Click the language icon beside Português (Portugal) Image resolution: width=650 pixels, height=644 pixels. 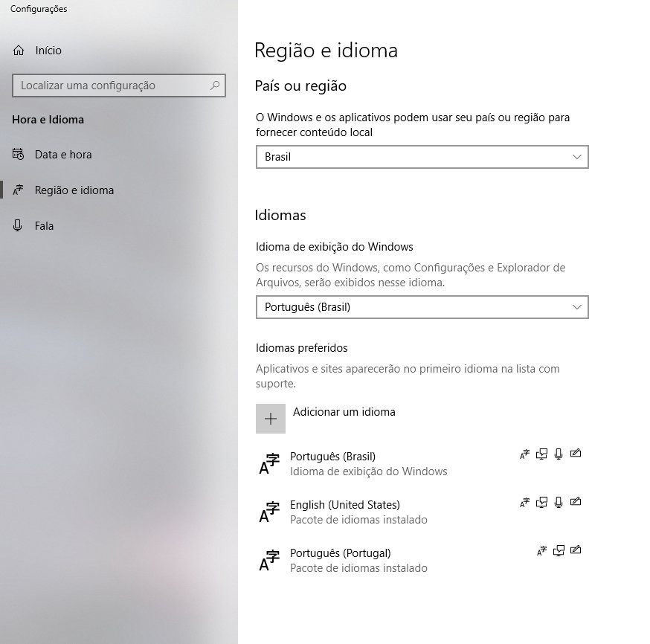tap(269, 560)
